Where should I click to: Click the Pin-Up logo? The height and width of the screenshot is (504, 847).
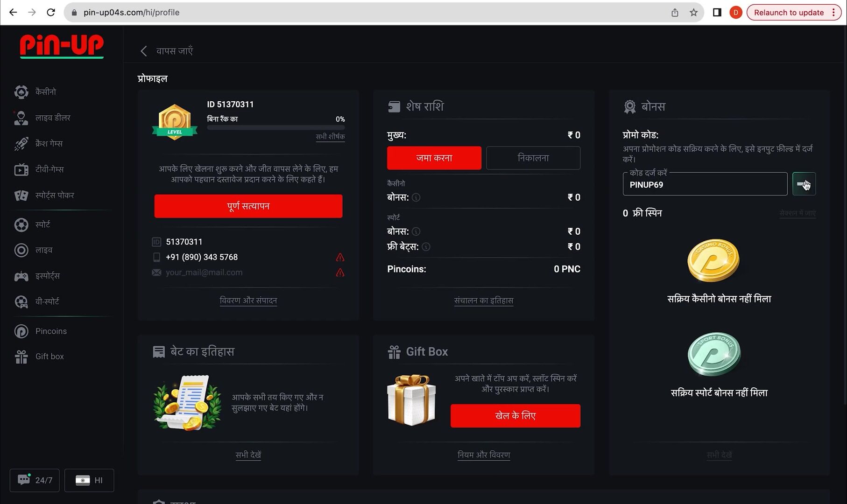click(x=62, y=46)
